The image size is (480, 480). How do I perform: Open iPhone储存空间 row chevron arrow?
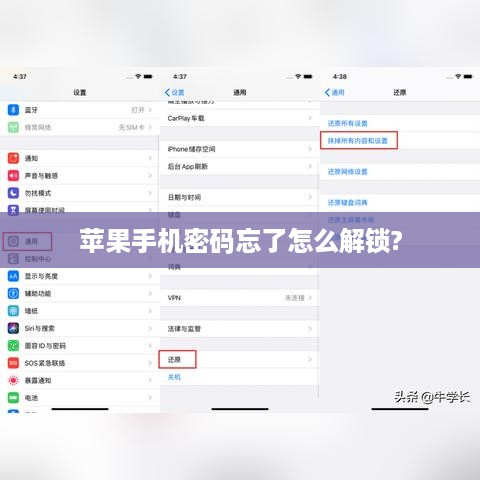(x=310, y=149)
